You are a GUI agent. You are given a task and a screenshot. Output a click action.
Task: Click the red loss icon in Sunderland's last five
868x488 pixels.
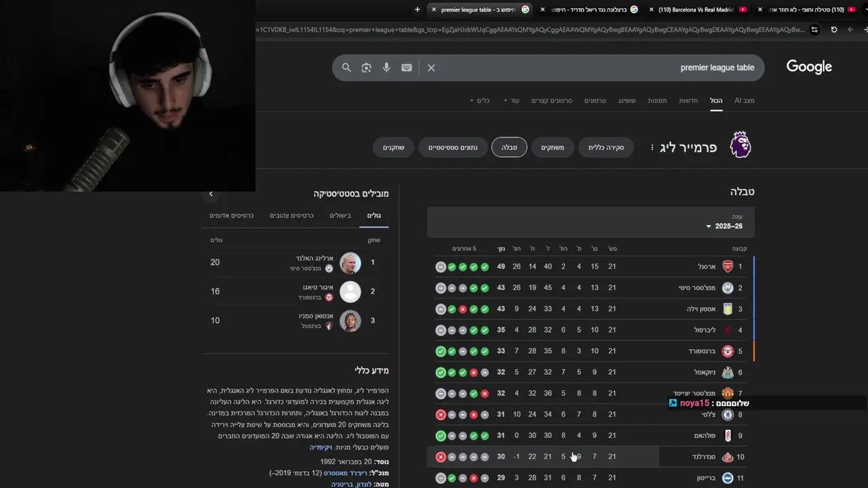(x=441, y=457)
